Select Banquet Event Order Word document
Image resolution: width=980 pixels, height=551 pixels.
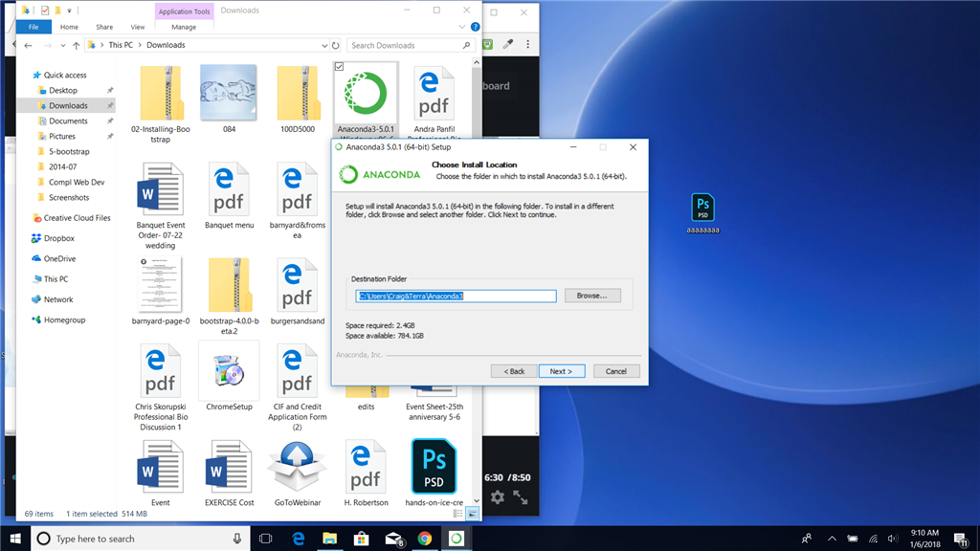[x=161, y=189]
